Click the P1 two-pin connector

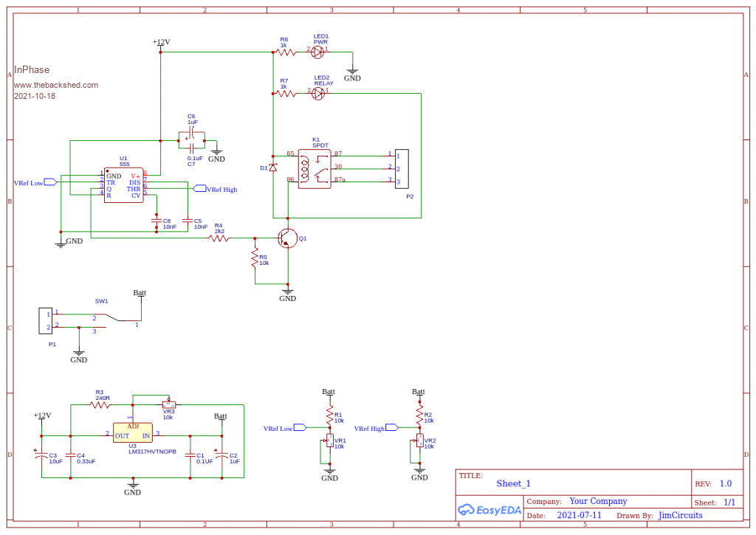pyautogui.click(x=45, y=320)
